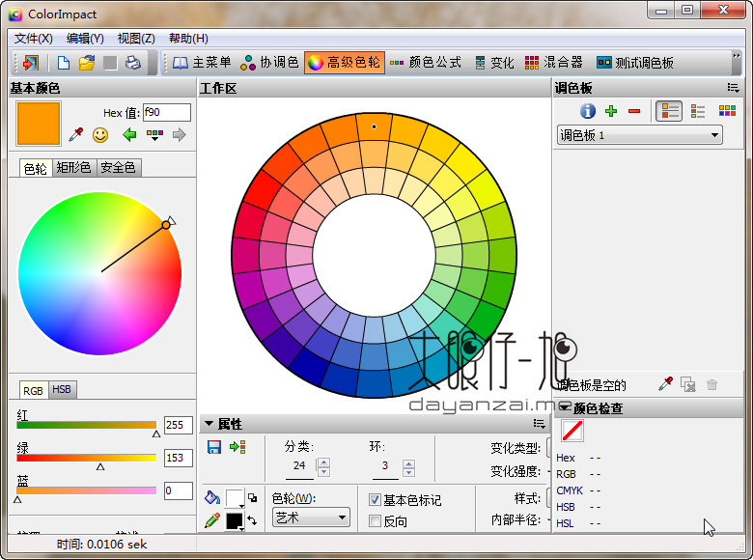Click the empty color check swatch
The width and height of the screenshot is (753, 560).
(572, 431)
